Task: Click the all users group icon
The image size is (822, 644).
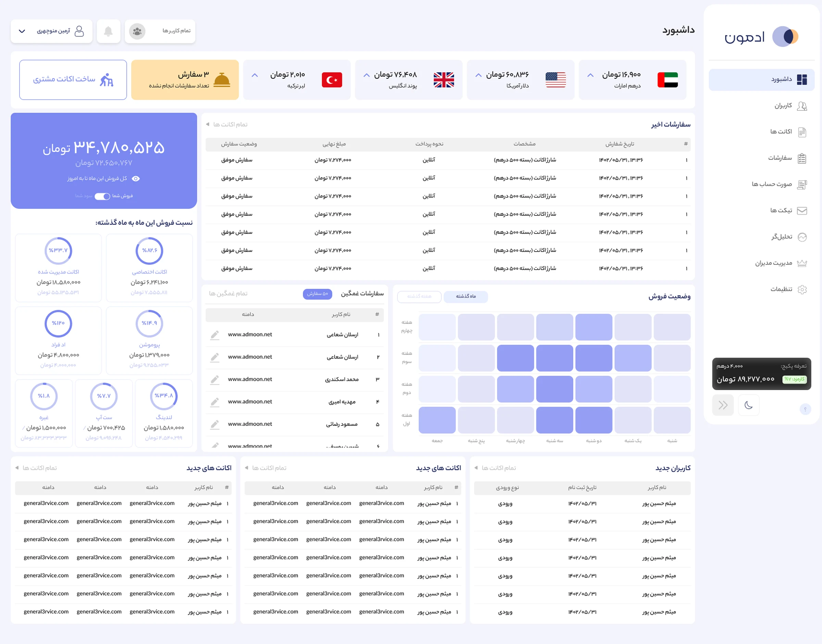Action: click(x=137, y=31)
